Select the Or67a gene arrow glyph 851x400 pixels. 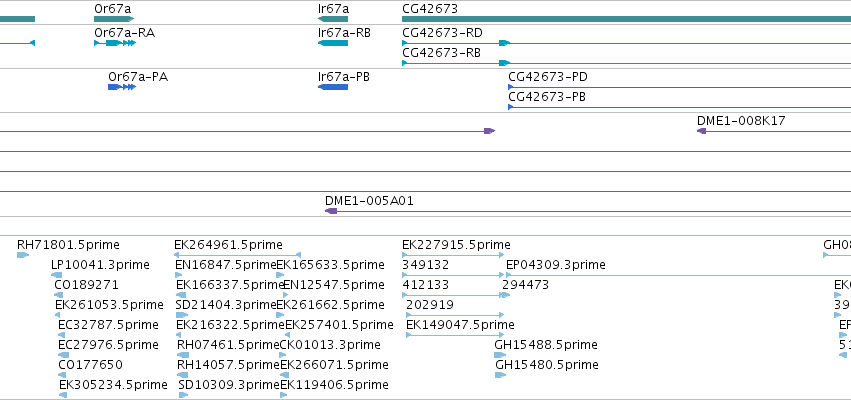114,19
